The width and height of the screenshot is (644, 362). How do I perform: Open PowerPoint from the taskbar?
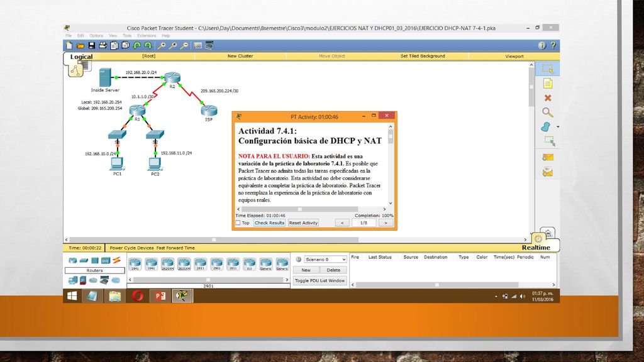point(160,296)
